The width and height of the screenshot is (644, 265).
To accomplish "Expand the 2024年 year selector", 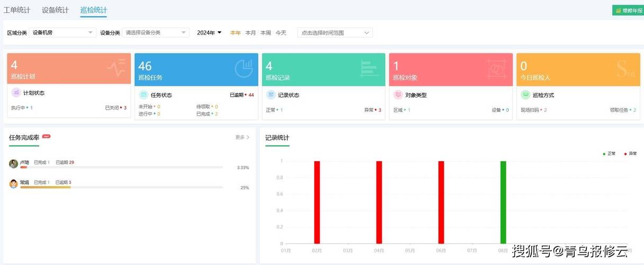I will [x=209, y=32].
